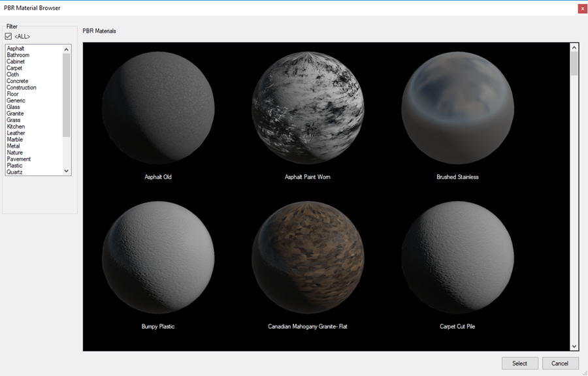
Task: Pick Grass in the filter list
Action: (x=14, y=120)
